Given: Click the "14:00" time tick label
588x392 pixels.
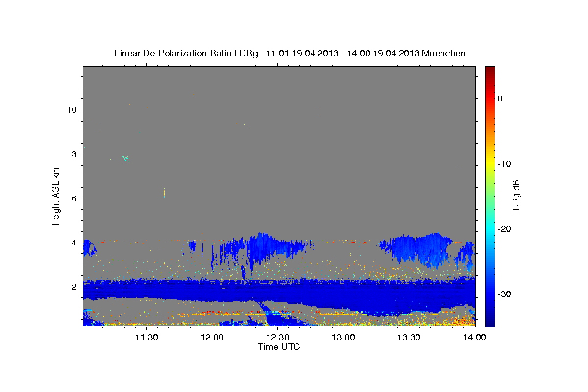Looking at the screenshot, I should 474,337.
